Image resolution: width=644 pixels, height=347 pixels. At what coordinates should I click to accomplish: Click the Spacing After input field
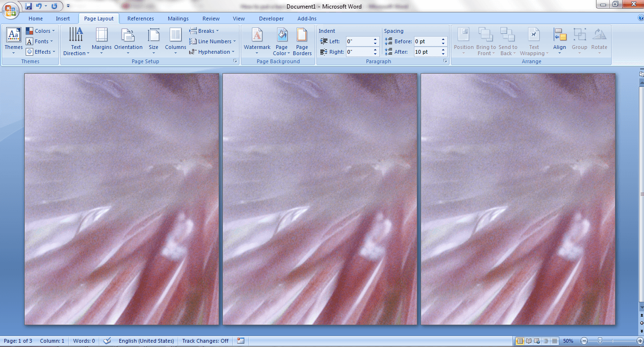[x=428, y=51]
